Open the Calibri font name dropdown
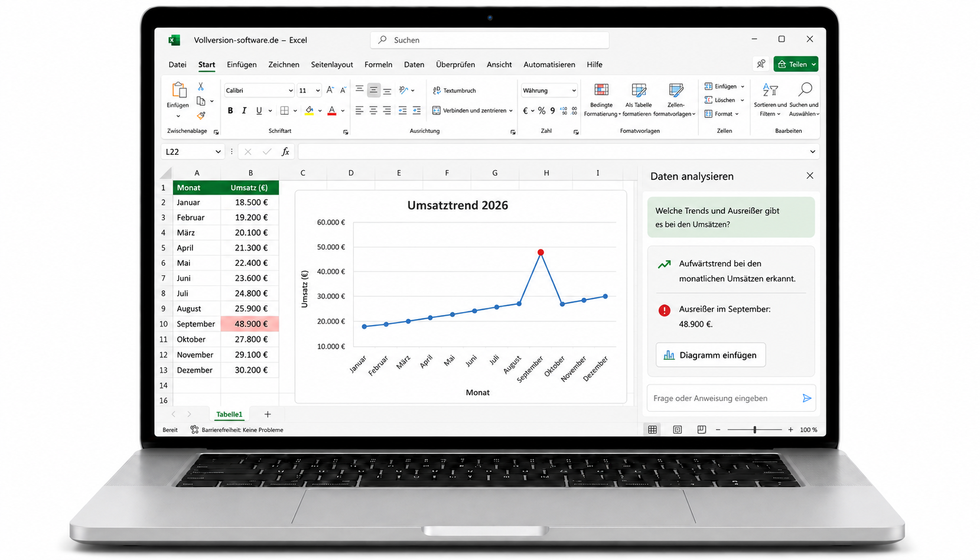 pyautogui.click(x=290, y=90)
